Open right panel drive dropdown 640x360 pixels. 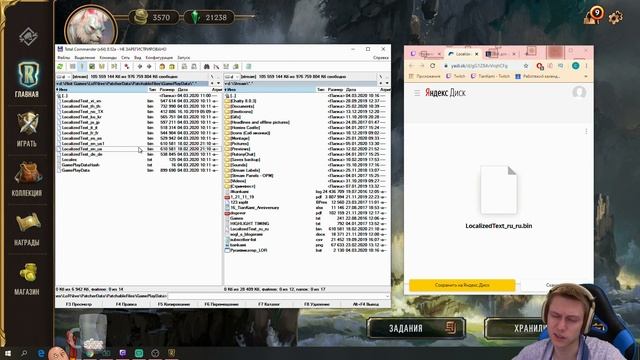(232, 77)
